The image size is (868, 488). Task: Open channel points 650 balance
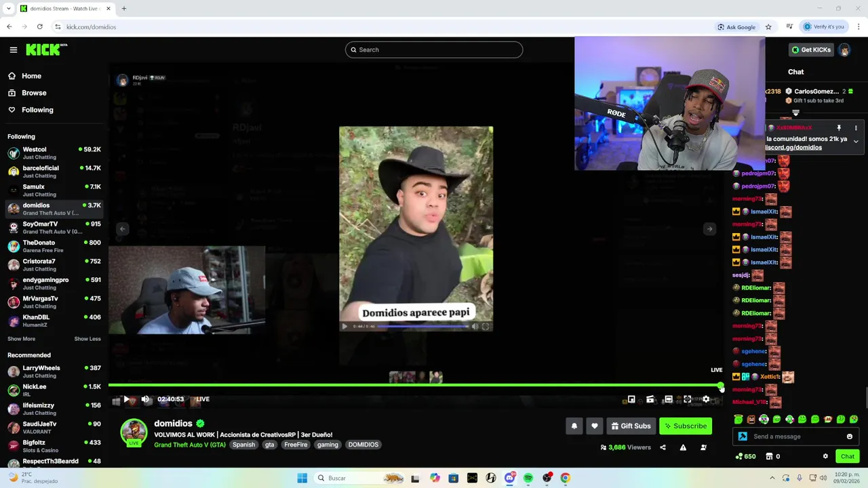click(x=746, y=456)
